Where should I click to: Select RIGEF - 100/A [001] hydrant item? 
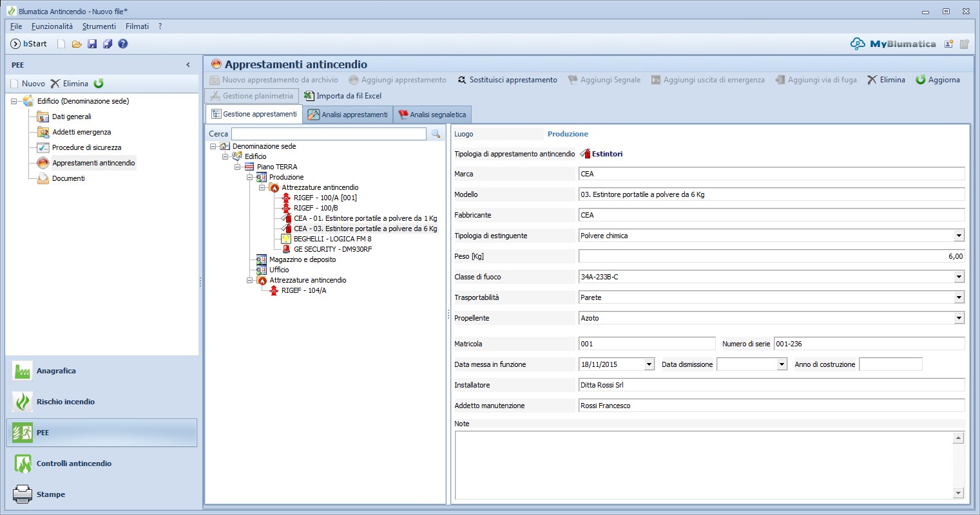click(325, 198)
